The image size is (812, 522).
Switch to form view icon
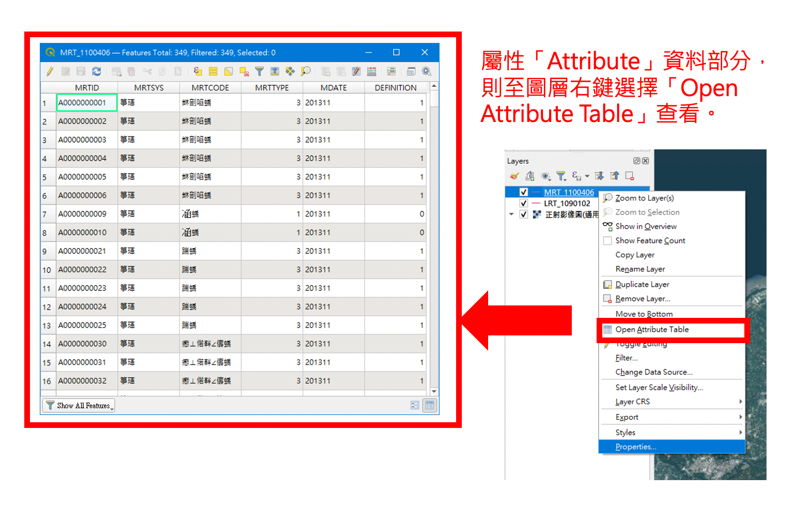coord(415,406)
